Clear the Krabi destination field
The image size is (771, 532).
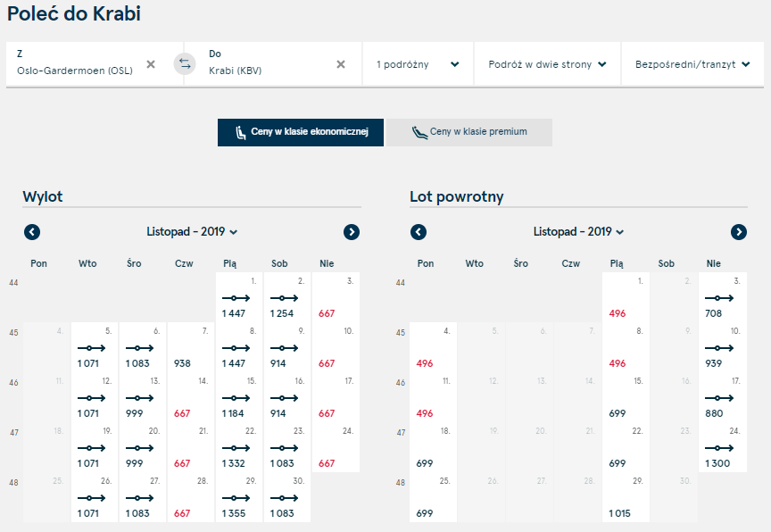341,64
